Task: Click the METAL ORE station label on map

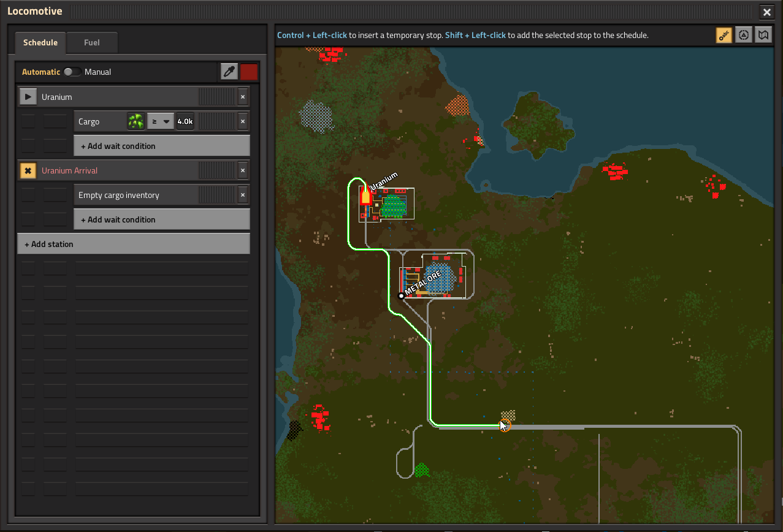Action: pyautogui.click(x=423, y=284)
